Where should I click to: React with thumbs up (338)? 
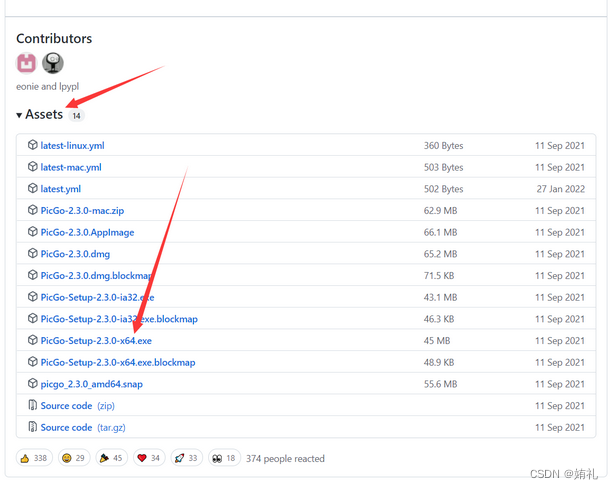click(x=34, y=458)
